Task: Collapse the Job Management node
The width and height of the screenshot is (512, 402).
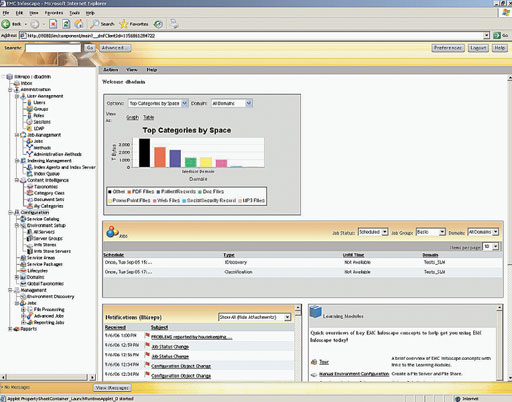Action: click(x=17, y=135)
